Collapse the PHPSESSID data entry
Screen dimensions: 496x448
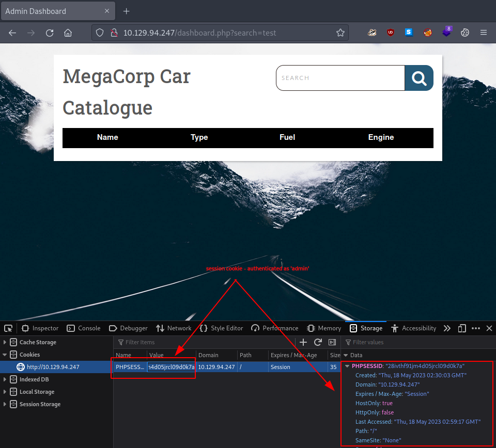pyautogui.click(x=347, y=366)
